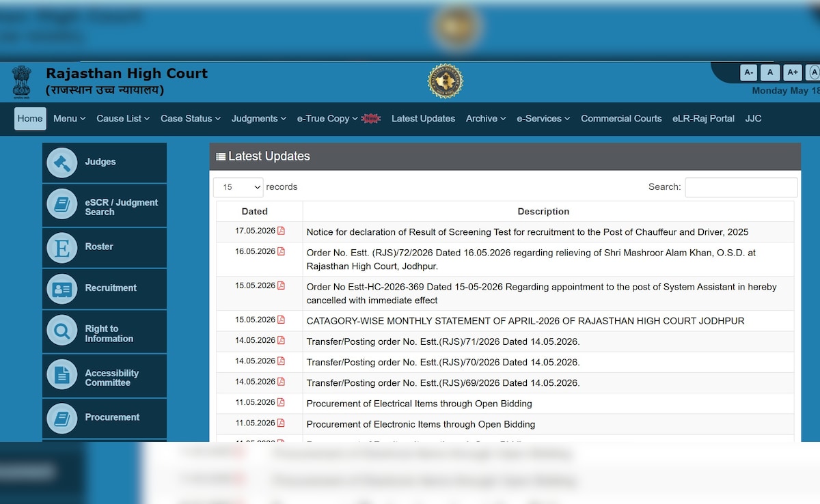Click 'Transfer/Posting order No. Estt.(RJS)/69/2026' text
Image resolution: width=820 pixels, height=504 pixels.
coord(443,382)
